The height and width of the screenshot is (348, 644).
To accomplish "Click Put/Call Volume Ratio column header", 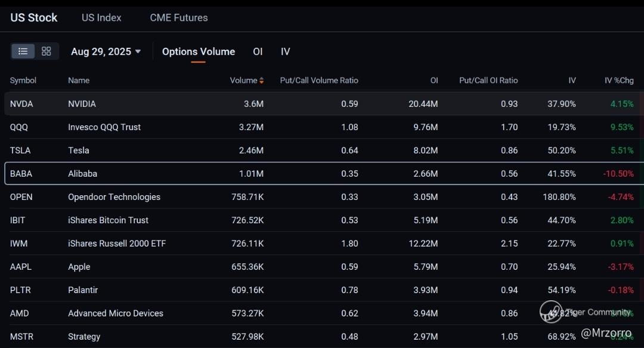I will tap(319, 81).
